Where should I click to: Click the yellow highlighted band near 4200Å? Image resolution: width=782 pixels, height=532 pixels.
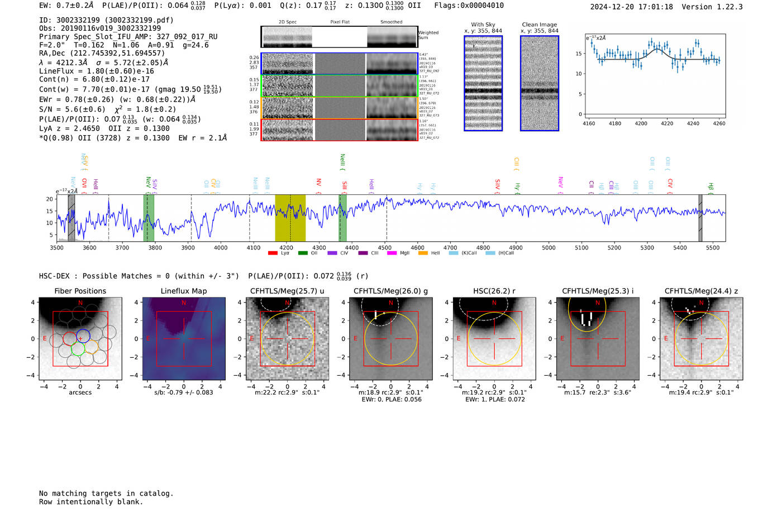290,218
